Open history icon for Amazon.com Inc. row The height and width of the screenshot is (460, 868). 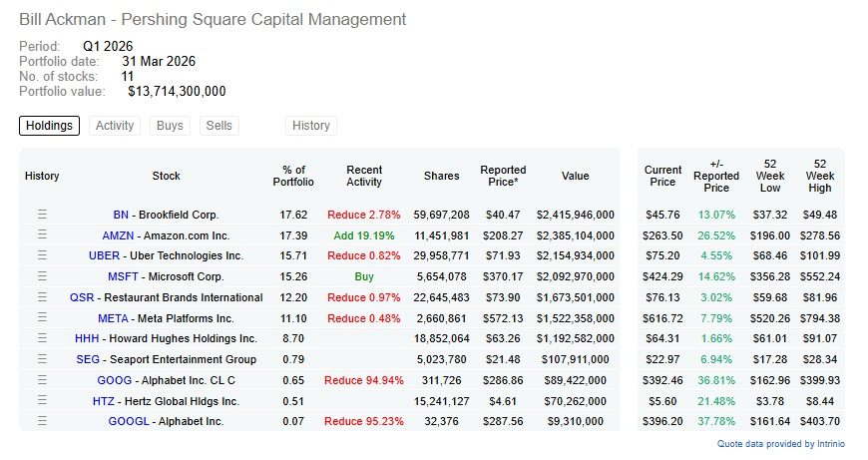pos(42,234)
